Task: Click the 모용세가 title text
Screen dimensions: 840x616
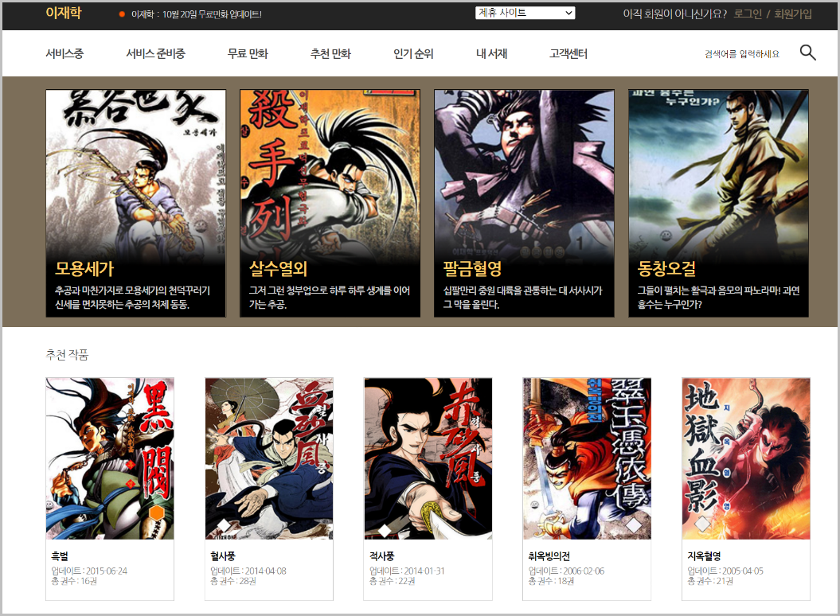Action: [84, 268]
